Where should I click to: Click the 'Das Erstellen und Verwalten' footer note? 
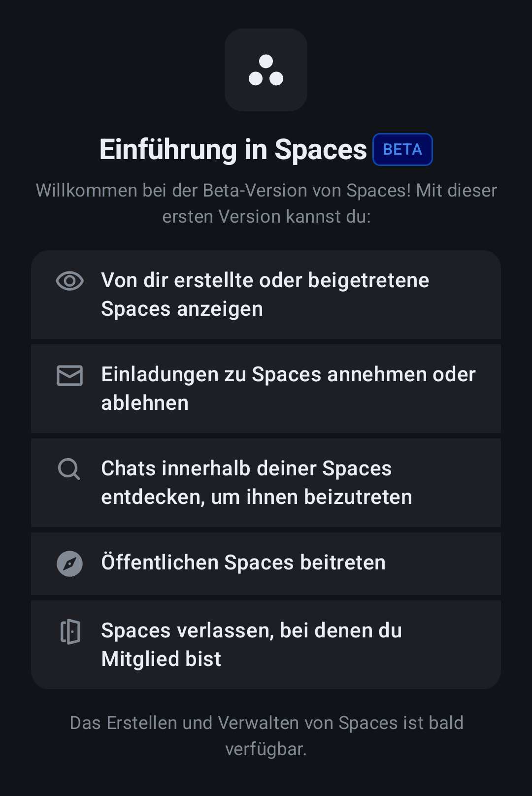pyautogui.click(x=266, y=723)
